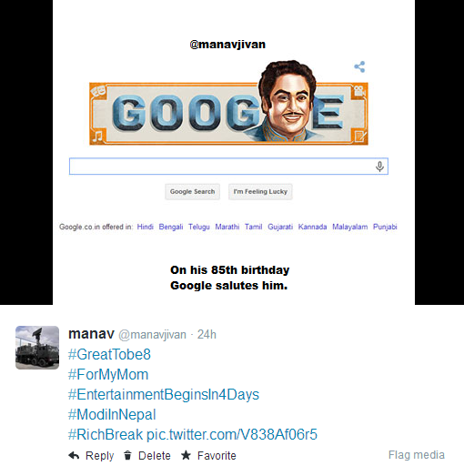The height and width of the screenshot is (476, 464).
Task: Click the I'm Feeling Lucky button
Action: click(x=260, y=191)
